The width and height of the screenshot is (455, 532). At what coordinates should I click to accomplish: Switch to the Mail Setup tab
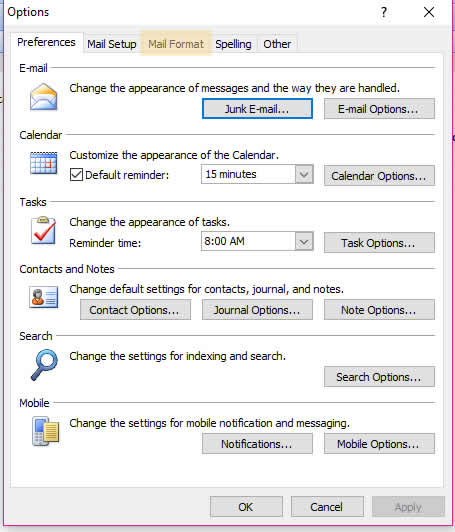(112, 44)
